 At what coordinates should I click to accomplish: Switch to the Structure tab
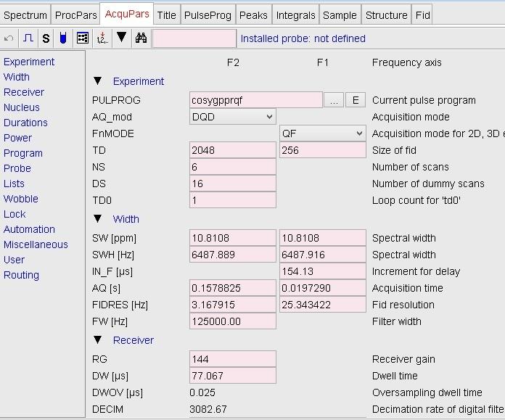coord(387,15)
